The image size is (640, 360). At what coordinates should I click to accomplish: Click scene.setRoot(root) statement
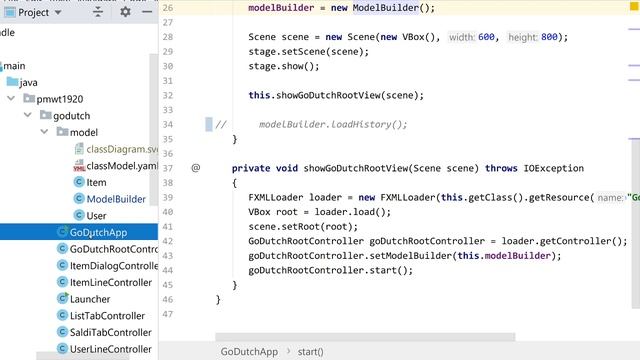click(303, 227)
